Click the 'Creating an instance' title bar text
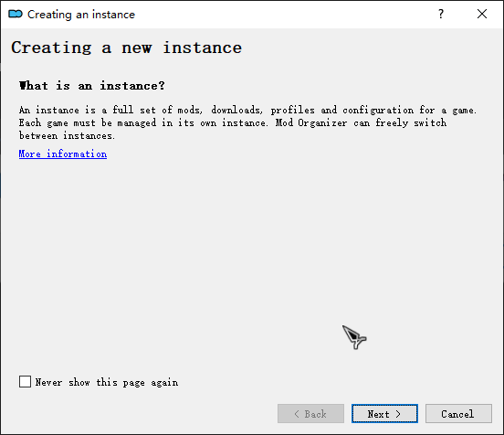The image size is (504, 435). [81, 15]
